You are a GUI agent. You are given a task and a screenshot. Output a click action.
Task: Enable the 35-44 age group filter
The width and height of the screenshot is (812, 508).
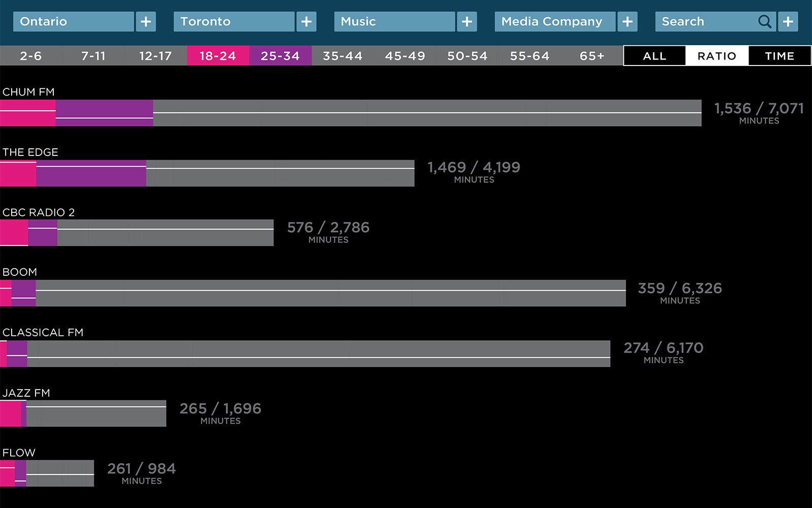[343, 56]
